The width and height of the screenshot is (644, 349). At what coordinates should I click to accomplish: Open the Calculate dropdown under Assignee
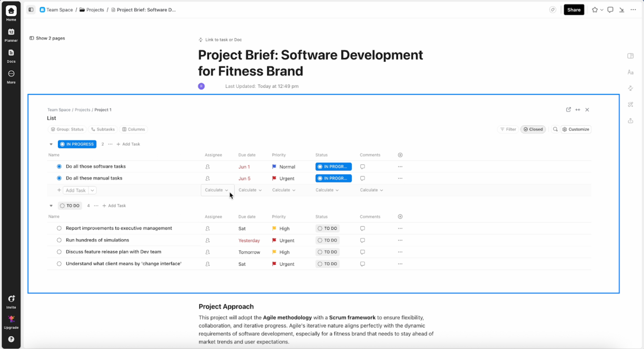coord(217,190)
